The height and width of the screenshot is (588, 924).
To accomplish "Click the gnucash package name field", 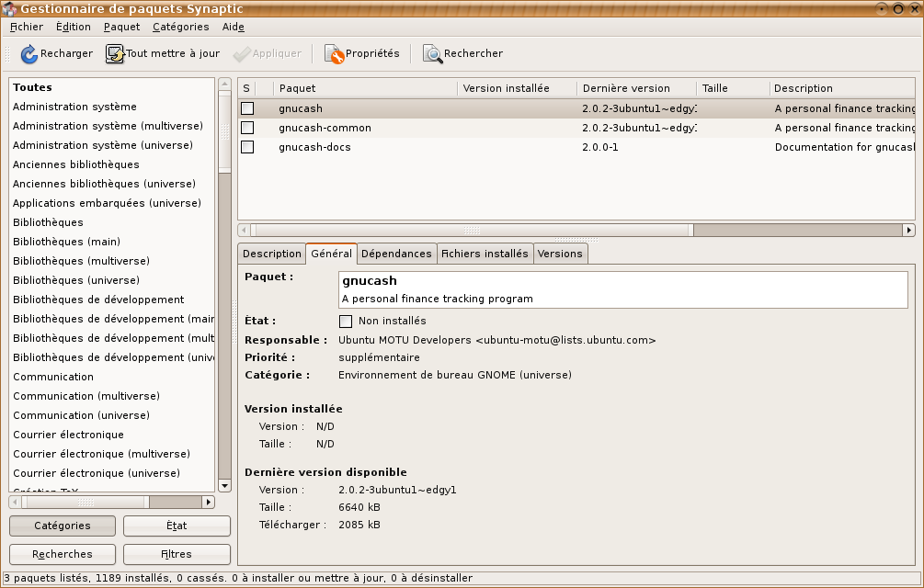I will [x=622, y=289].
